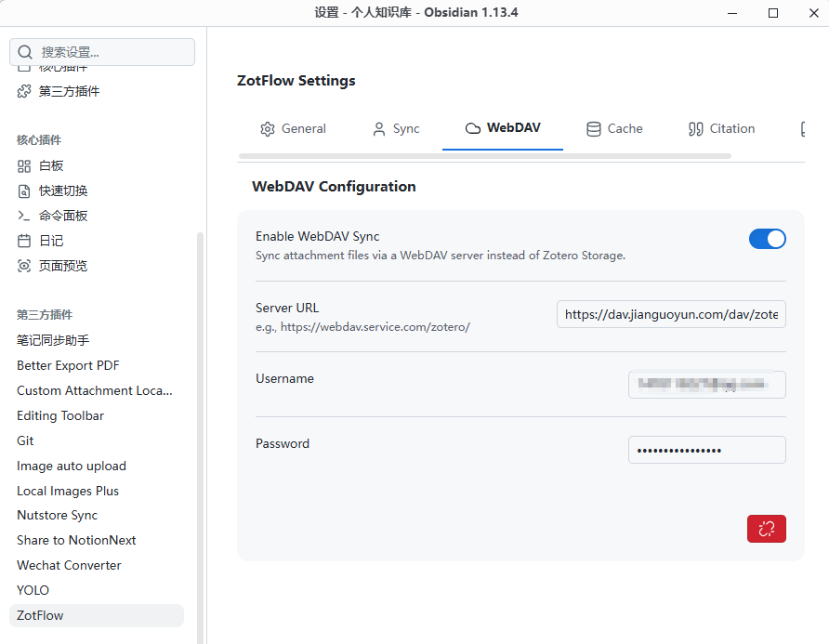Viewport: 829px width, 644px height.
Task: Click the Server URL input field
Action: (671, 314)
